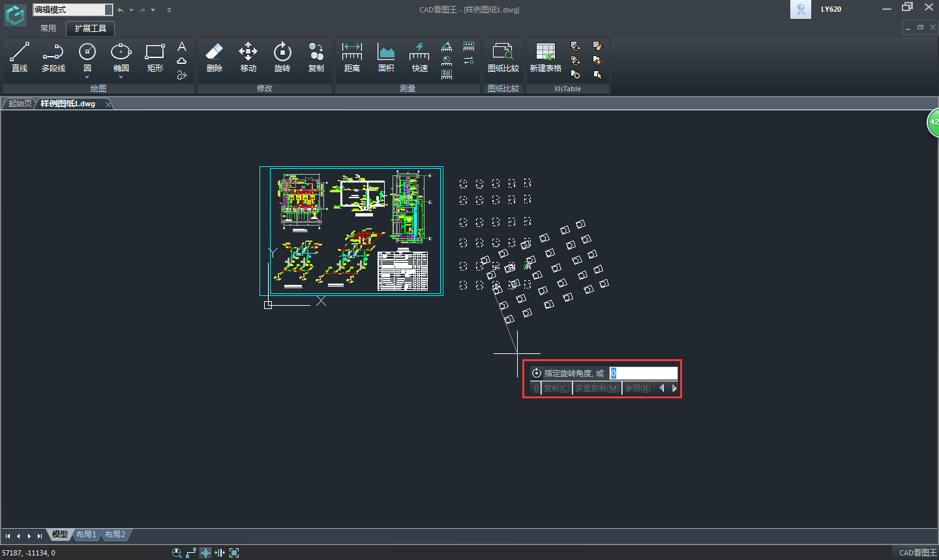
Task: Create a table with 新建表格
Action: (545, 57)
